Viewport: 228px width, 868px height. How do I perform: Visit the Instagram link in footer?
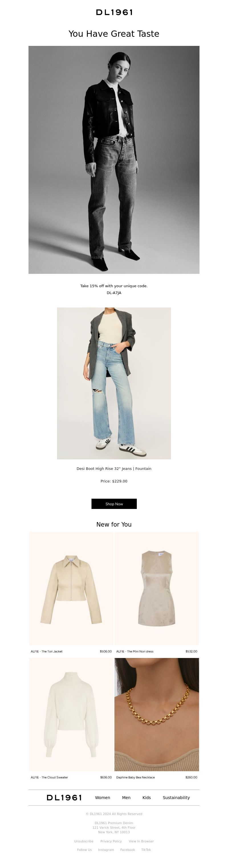click(106, 850)
